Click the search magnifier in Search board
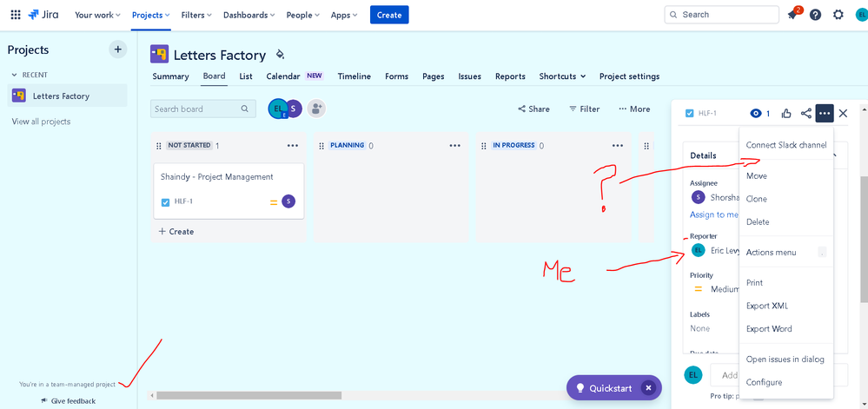The image size is (868, 409). pos(245,109)
